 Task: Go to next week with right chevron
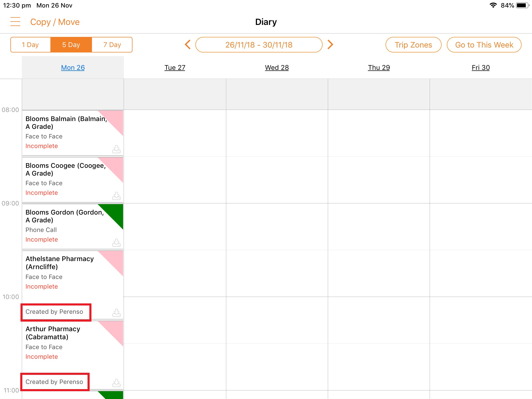330,45
